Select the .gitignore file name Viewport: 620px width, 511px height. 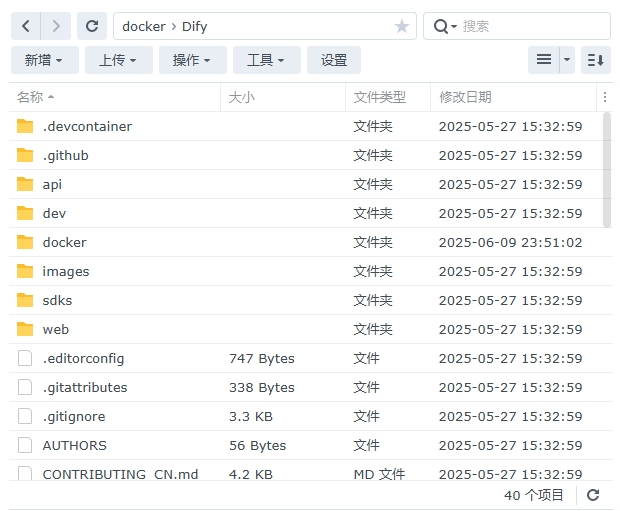74,417
